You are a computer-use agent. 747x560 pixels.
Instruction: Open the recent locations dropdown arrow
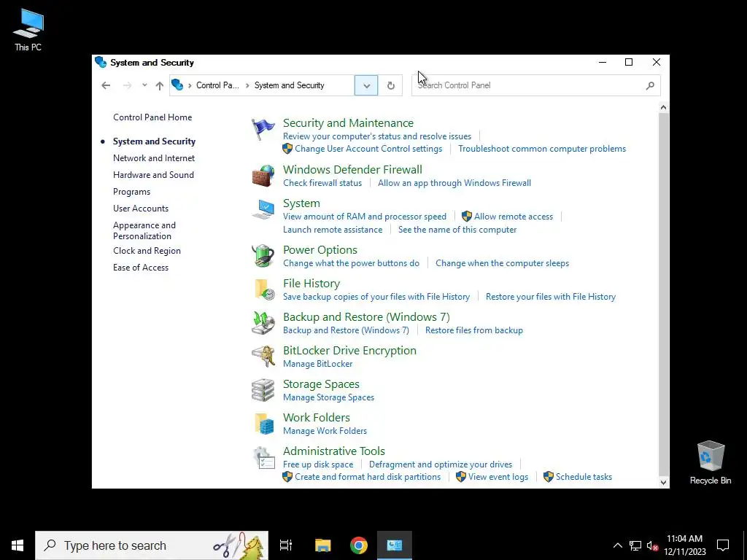[144, 85]
